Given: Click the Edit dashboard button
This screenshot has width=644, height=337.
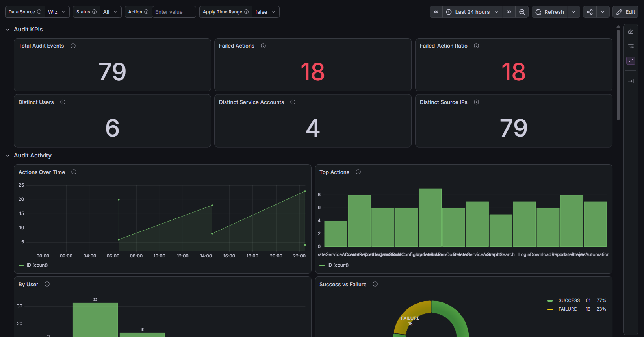Looking at the screenshot, I should click(625, 12).
